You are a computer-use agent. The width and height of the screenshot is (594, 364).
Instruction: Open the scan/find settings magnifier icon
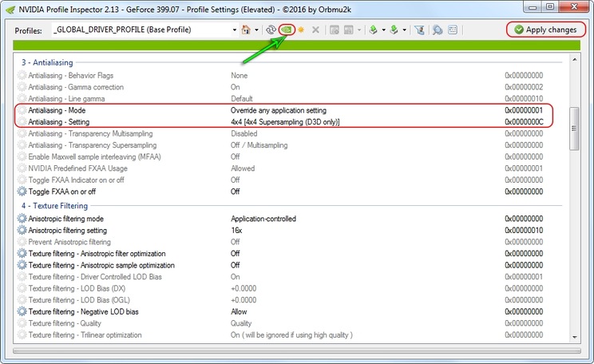pyautogui.click(x=438, y=30)
